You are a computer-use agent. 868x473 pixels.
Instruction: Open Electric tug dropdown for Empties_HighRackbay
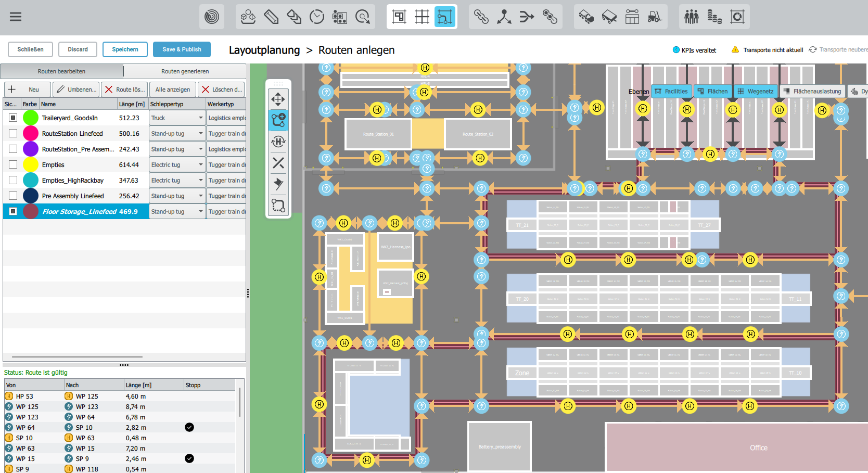[177, 181]
